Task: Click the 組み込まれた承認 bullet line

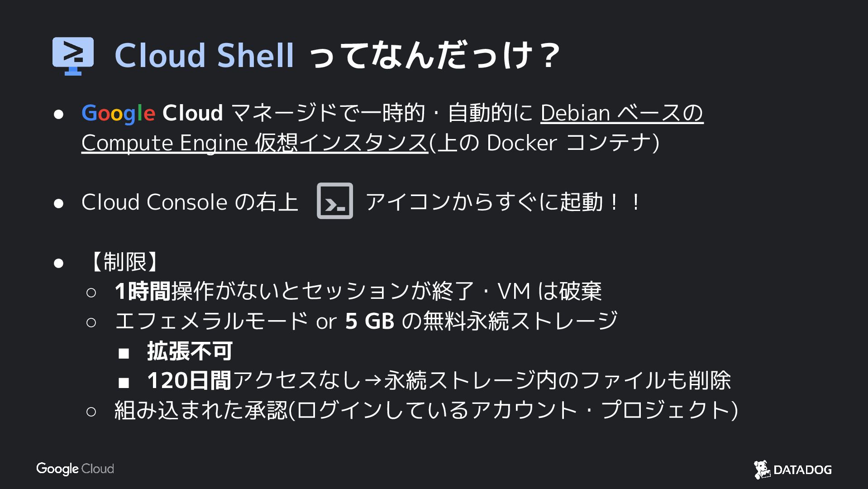Action: 425,410
